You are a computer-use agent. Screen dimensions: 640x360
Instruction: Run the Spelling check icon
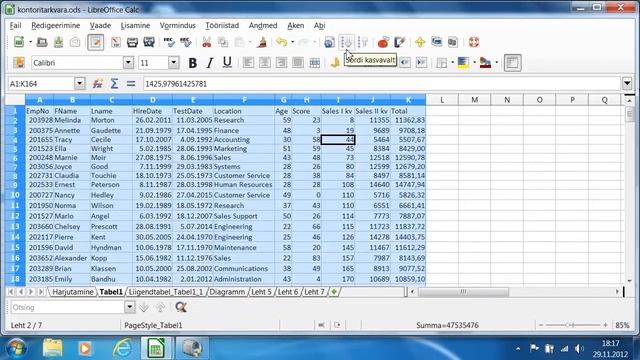coord(169,42)
